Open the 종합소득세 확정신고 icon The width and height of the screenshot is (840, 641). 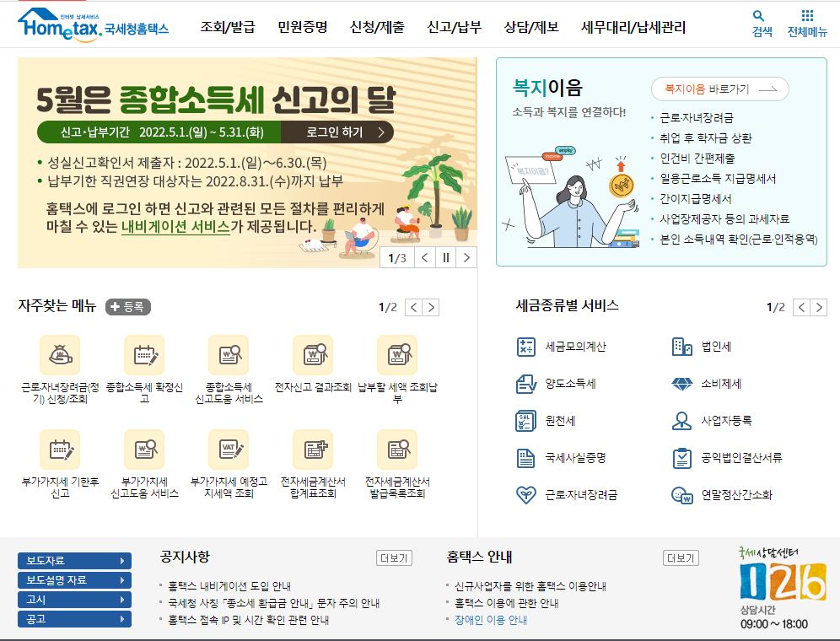tap(143, 355)
